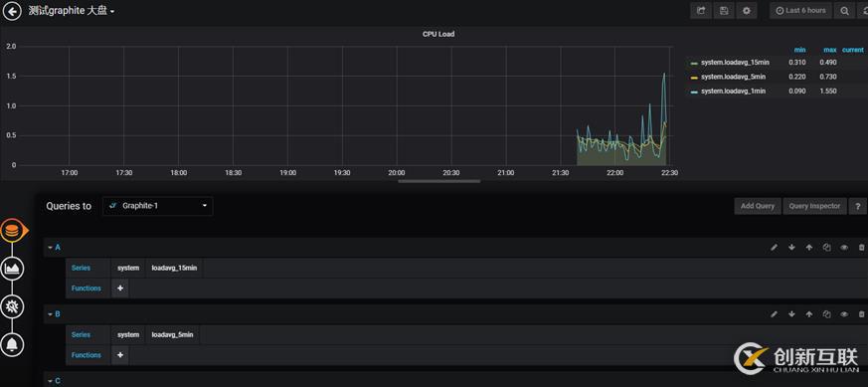The height and width of the screenshot is (387, 868).
Task: Delete query A with trash icon
Action: 861,248
